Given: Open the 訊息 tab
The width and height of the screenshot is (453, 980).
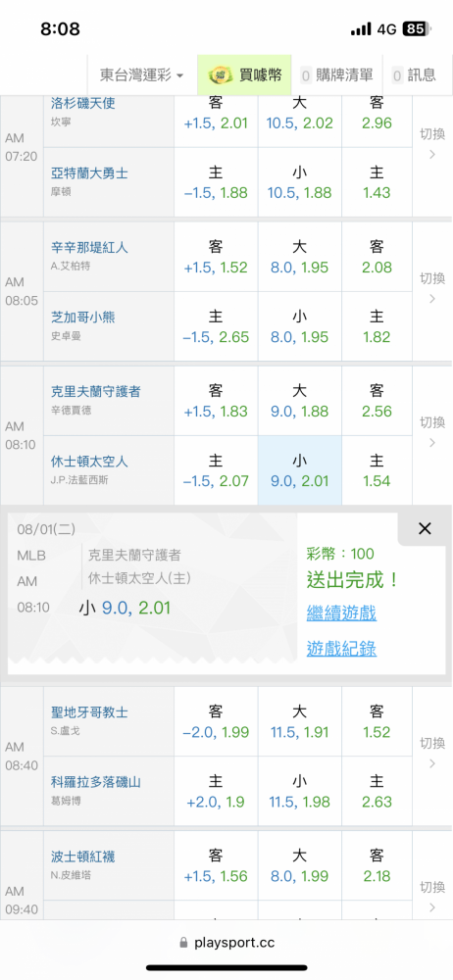Looking at the screenshot, I should [414, 75].
